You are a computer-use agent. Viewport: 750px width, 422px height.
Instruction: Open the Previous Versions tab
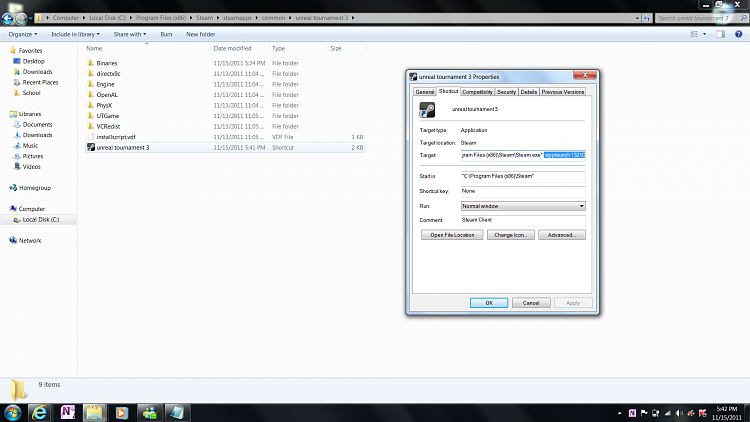coord(563,92)
